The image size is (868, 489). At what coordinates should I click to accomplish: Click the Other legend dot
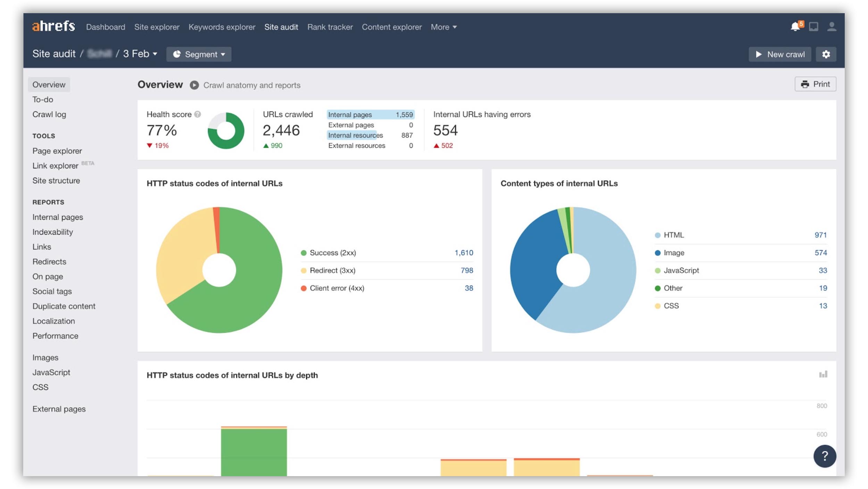tap(657, 288)
